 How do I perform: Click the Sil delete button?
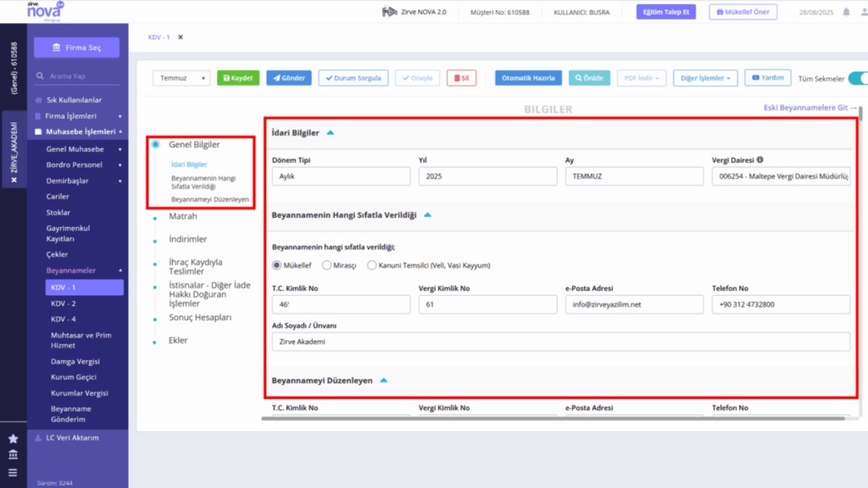[x=462, y=78]
